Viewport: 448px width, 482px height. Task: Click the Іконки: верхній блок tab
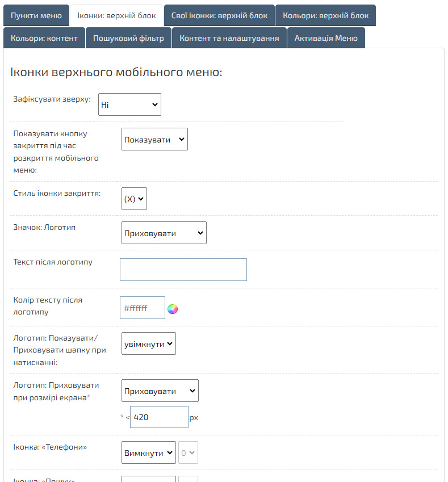point(116,15)
